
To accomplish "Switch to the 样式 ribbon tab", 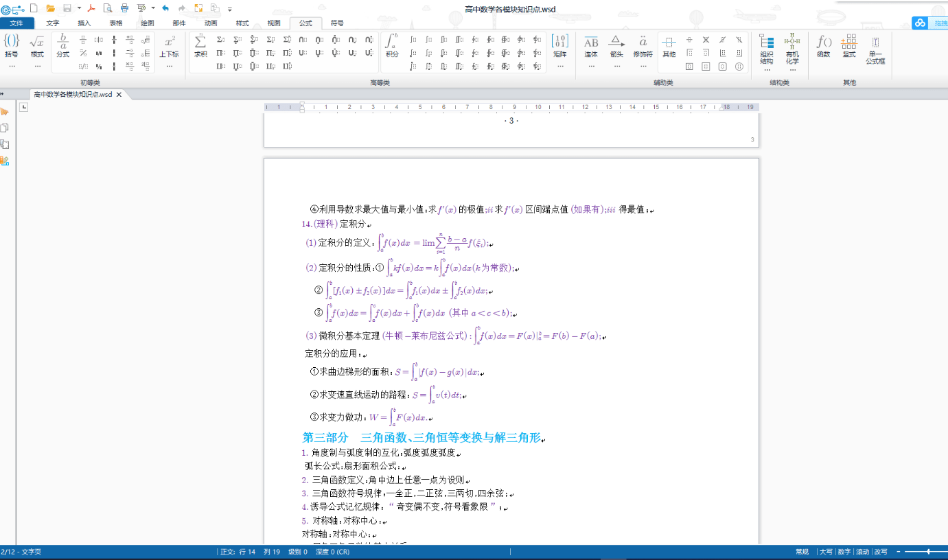I will tap(242, 23).
